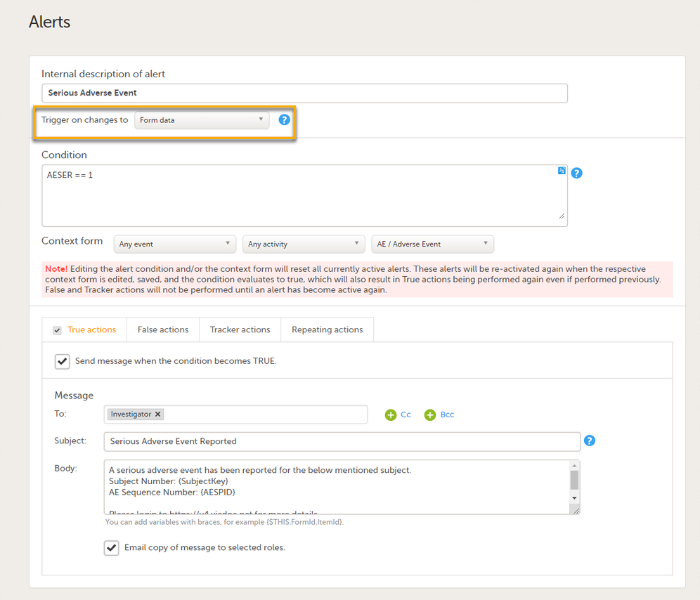Open the Trigger on changes to dropdown
The height and width of the screenshot is (600, 700).
point(202,120)
